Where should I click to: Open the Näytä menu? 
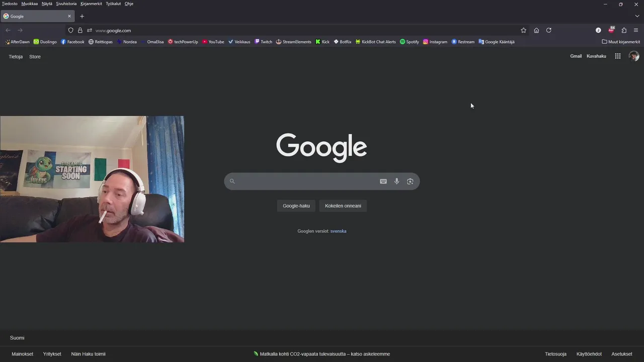pos(47,4)
